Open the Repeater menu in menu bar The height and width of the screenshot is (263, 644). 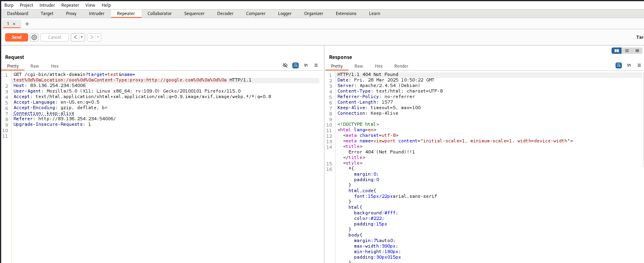(x=70, y=5)
